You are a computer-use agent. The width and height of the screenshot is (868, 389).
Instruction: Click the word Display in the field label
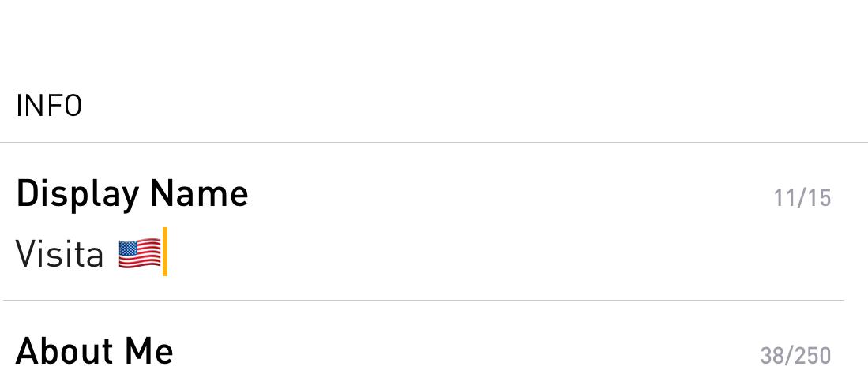pyautogui.click(x=77, y=195)
